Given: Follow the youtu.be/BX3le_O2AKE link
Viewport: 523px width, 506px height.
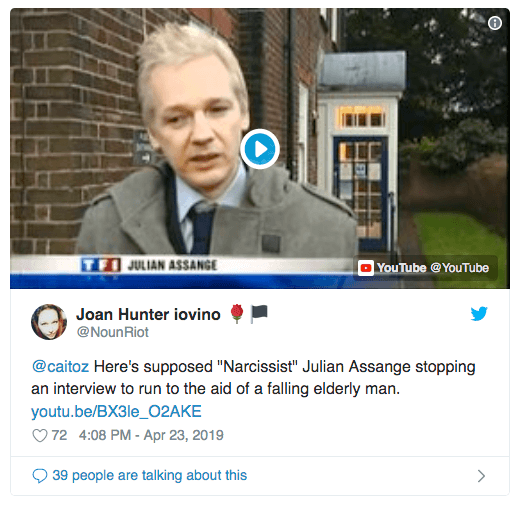Looking at the screenshot, I should coord(116,411).
